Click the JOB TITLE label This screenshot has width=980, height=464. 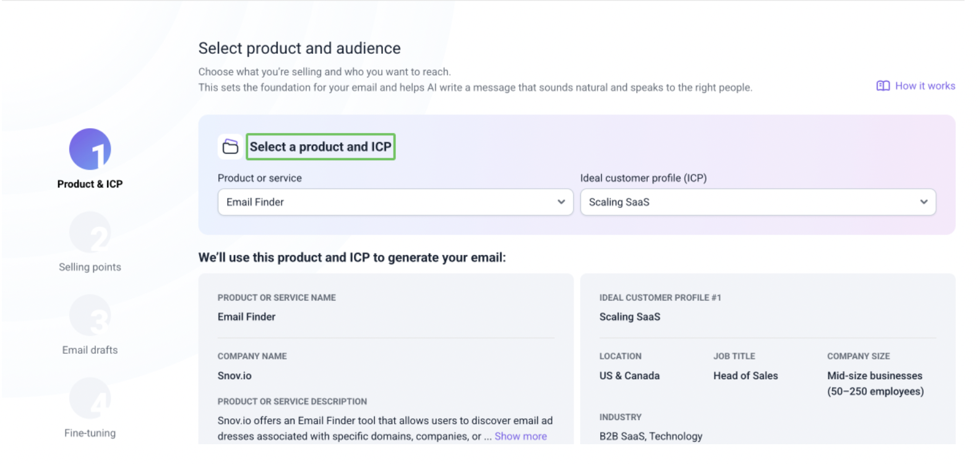click(x=734, y=356)
